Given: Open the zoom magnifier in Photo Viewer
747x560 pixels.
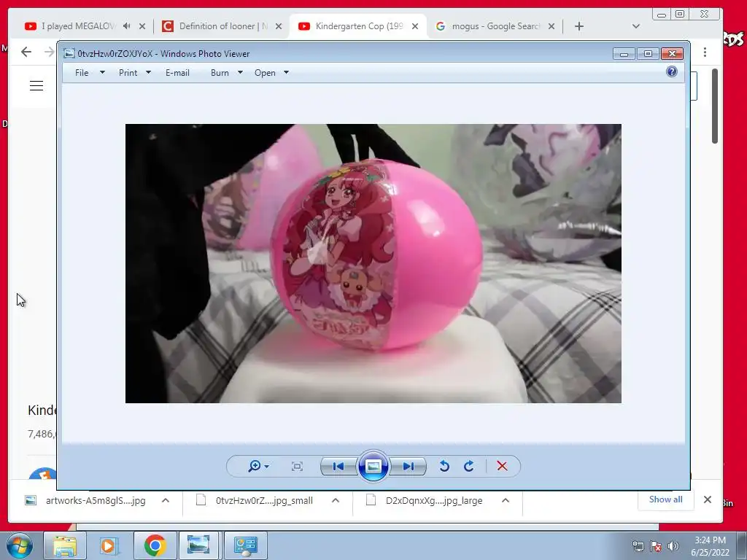Looking at the screenshot, I should tap(255, 466).
